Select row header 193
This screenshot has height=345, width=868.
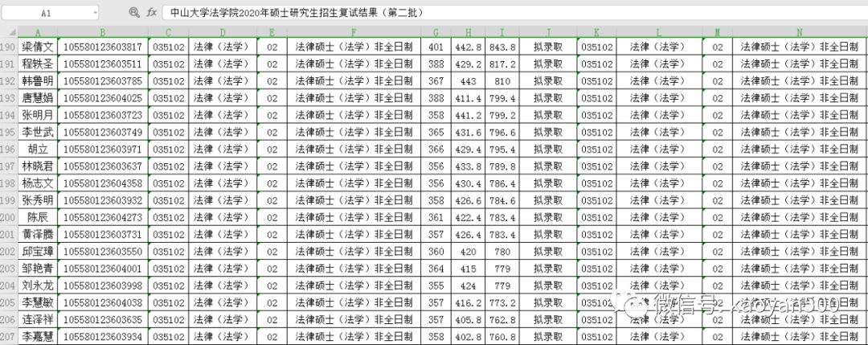9,99
